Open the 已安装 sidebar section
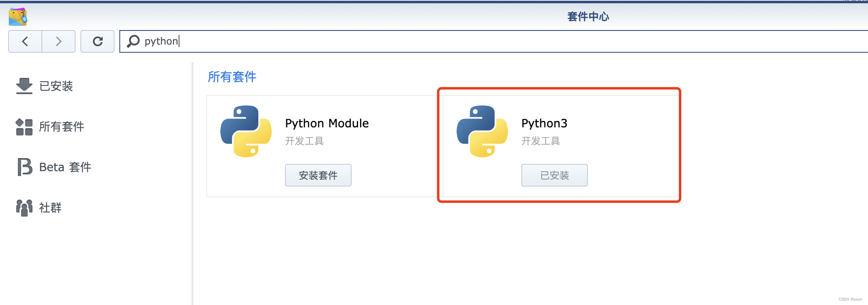The height and width of the screenshot is (305, 868). [56, 86]
